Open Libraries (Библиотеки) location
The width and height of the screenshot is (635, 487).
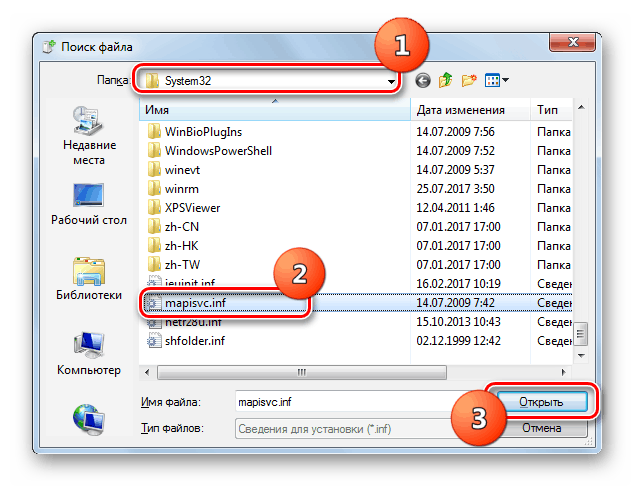pyautogui.click(x=89, y=279)
